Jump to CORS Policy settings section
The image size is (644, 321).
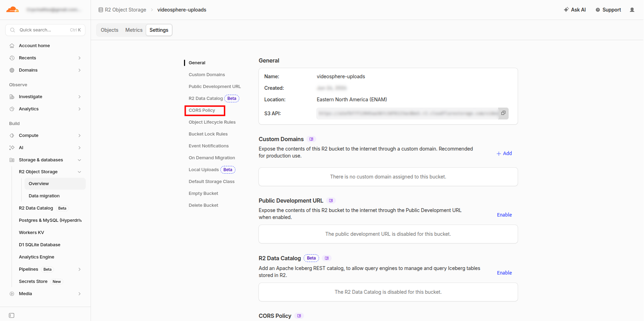(202, 110)
